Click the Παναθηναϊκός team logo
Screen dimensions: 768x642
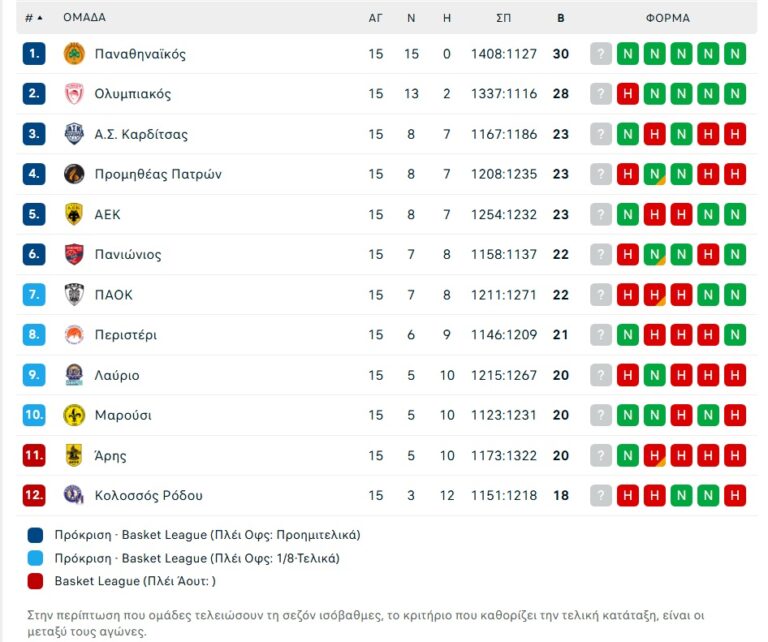click(x=74, y=54)
